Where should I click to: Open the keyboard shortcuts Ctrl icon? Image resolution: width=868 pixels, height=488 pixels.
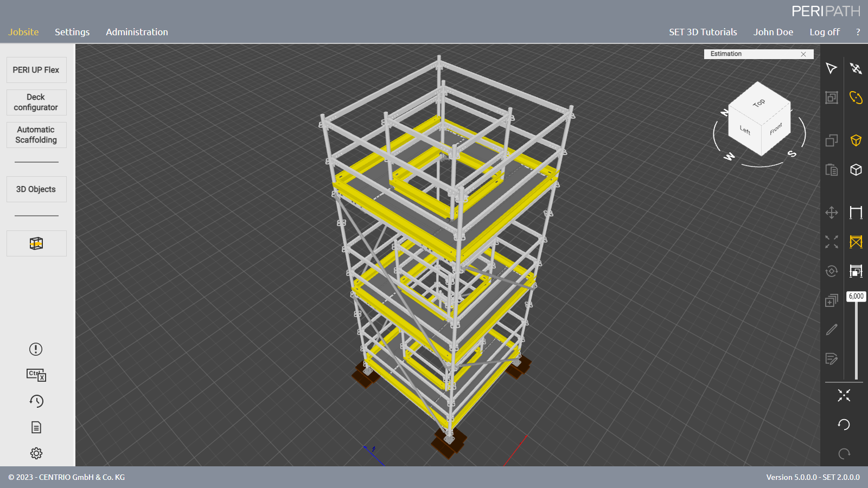coord(36,375)
